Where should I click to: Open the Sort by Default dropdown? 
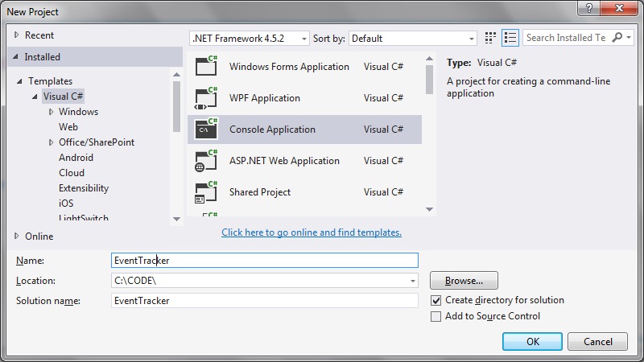[413, 39]
